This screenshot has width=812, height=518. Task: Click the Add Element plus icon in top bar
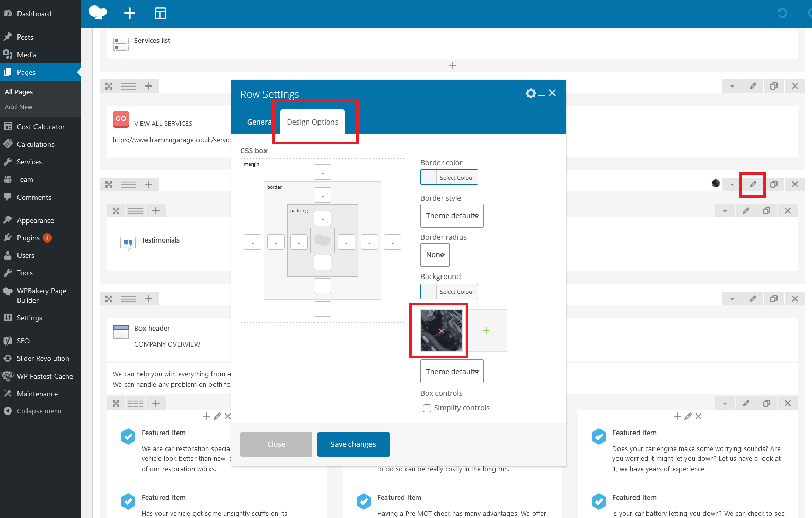tap(130, 13)
